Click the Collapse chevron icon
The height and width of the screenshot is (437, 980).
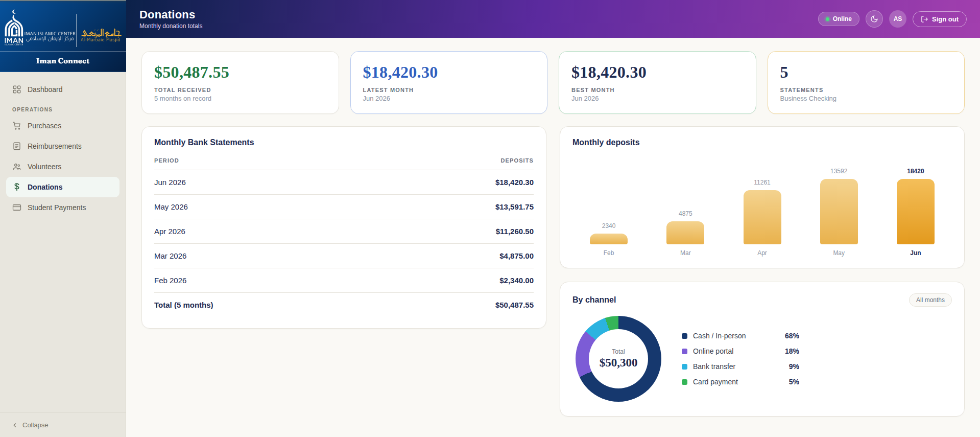click(x=15, y=425)
